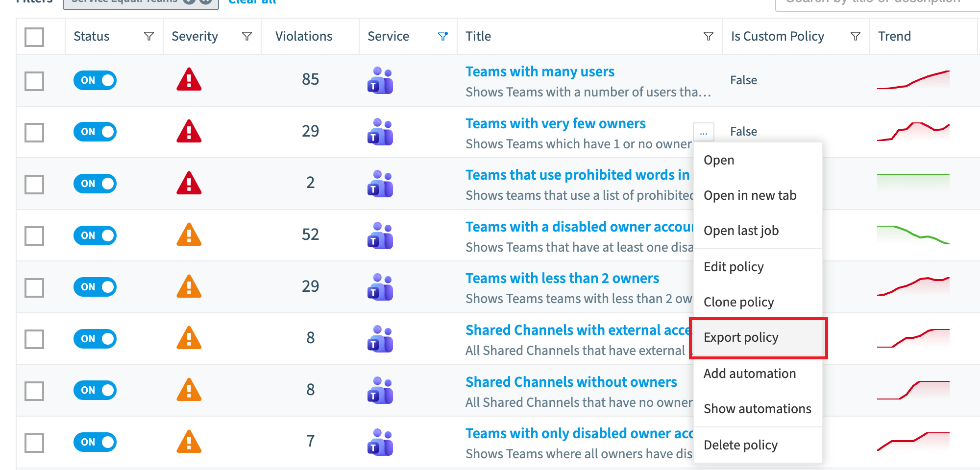The image size is (980, 470).
Task: Tick the select-all checkbox in the header
Action: coord(34,37)
